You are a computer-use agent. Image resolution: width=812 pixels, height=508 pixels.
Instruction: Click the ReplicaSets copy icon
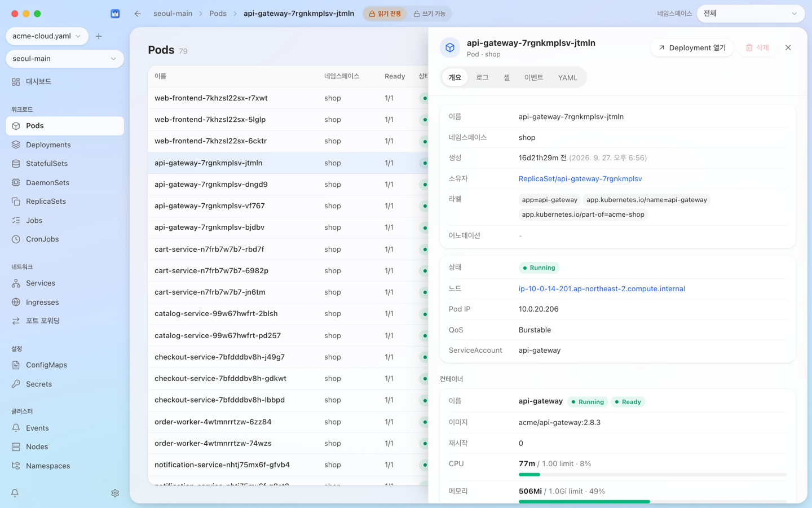click(16, 202)
